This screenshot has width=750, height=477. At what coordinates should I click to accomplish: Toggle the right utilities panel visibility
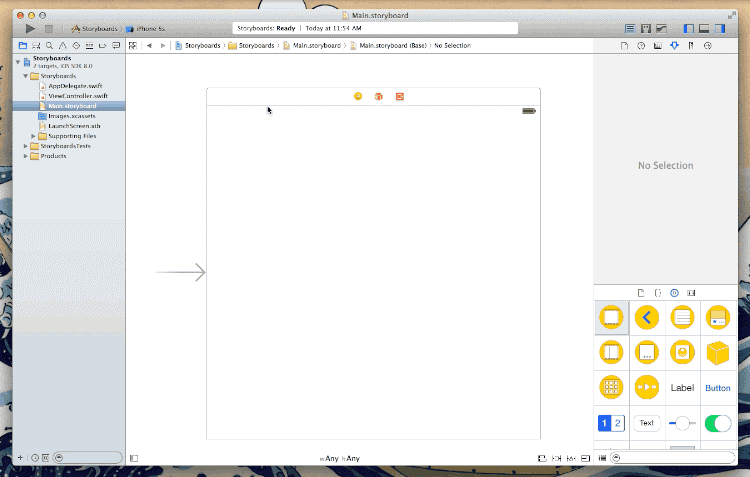coord(720,29)
